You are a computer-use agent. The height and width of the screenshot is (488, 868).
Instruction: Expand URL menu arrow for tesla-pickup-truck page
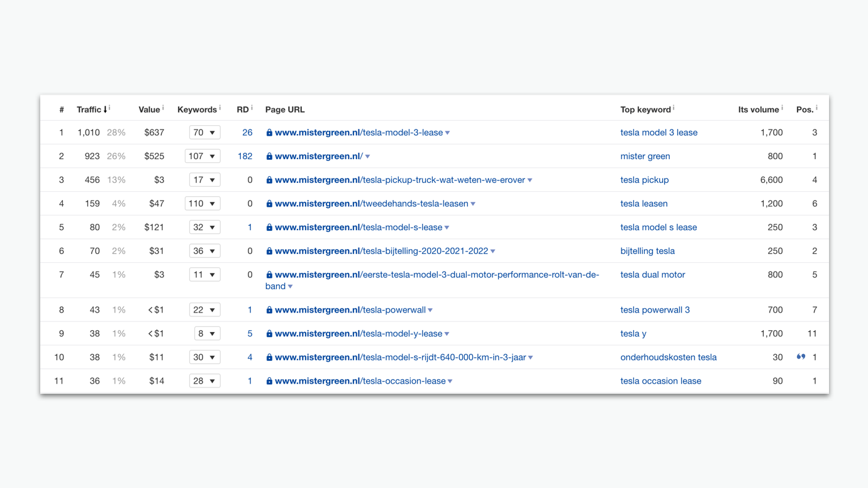(530, 180)
